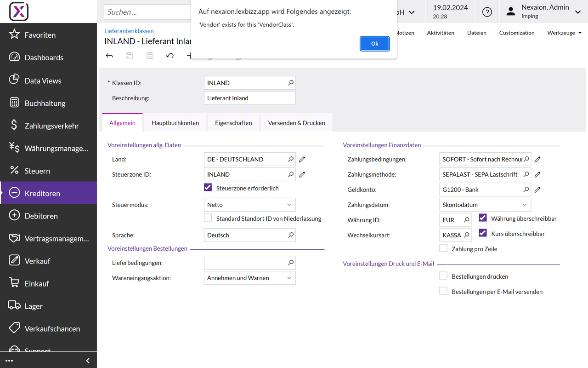Viewport: 588px width, 368px height.
Task: Edit Zahlungsbedingungen via pencil icon
Action: pos(537,160)
